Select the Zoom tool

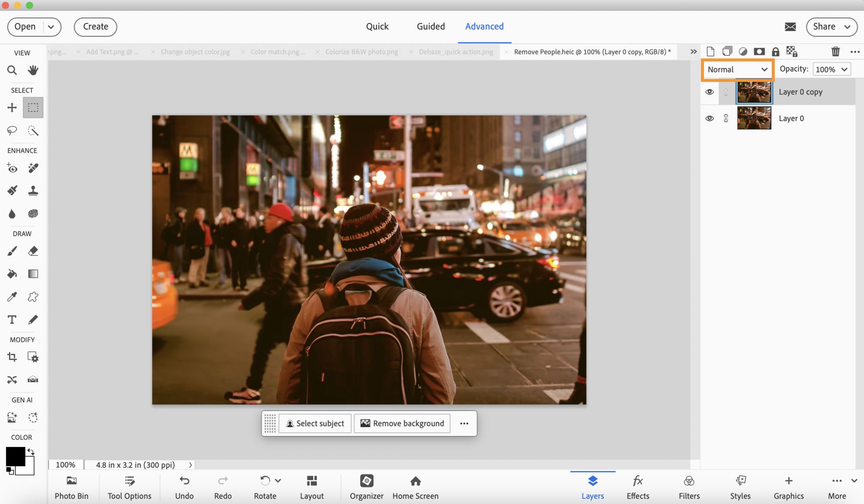(12, 70)
